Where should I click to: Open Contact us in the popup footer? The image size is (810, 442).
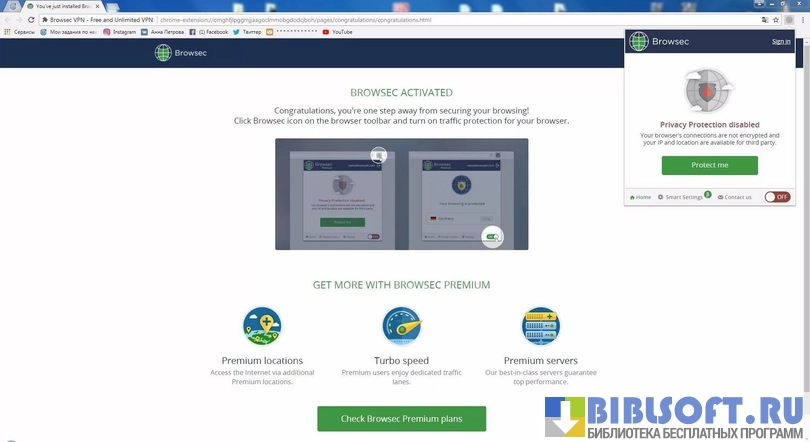[x=735, y=197]
